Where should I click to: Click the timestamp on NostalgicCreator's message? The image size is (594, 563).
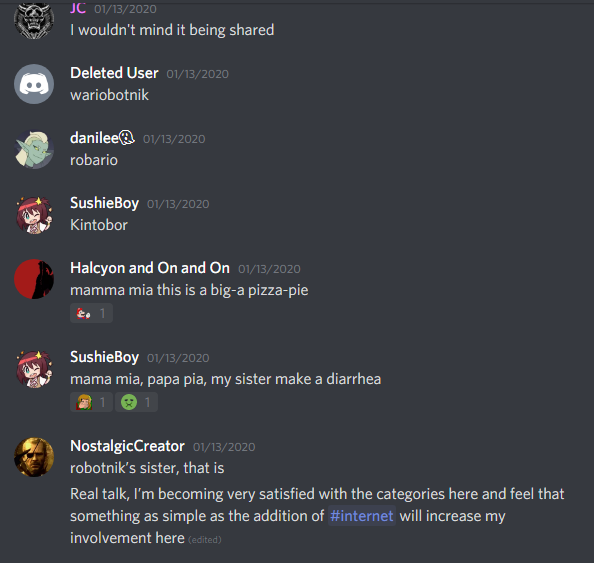coord(224,447)
